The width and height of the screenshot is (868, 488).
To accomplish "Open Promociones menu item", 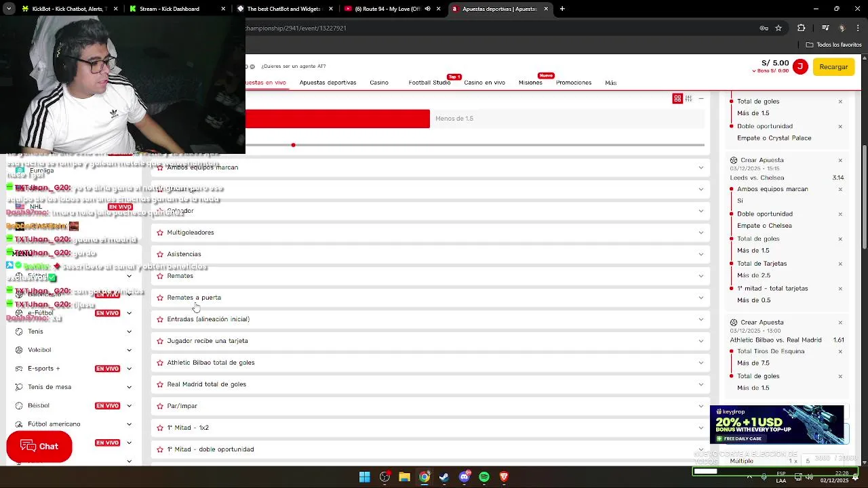I will click(574, 83).
